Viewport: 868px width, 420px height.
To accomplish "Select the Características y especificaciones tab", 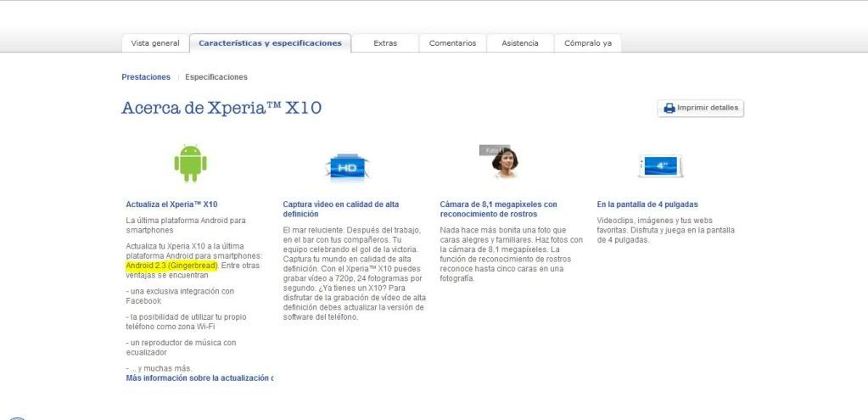I will (270, 43).
